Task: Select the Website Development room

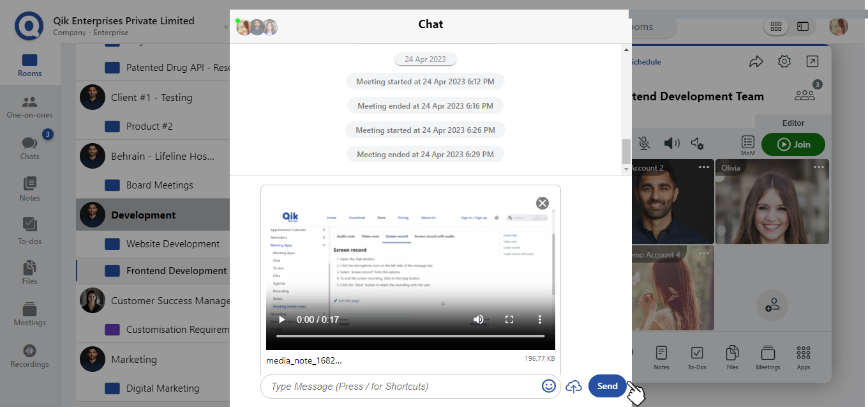Action: (x=172, y=244)
